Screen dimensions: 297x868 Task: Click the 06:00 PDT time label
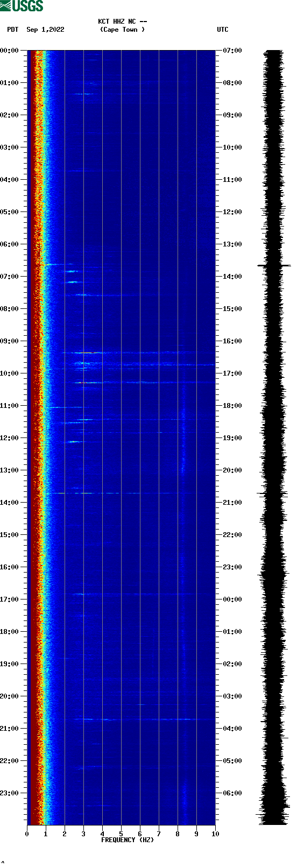pos(9,244)
